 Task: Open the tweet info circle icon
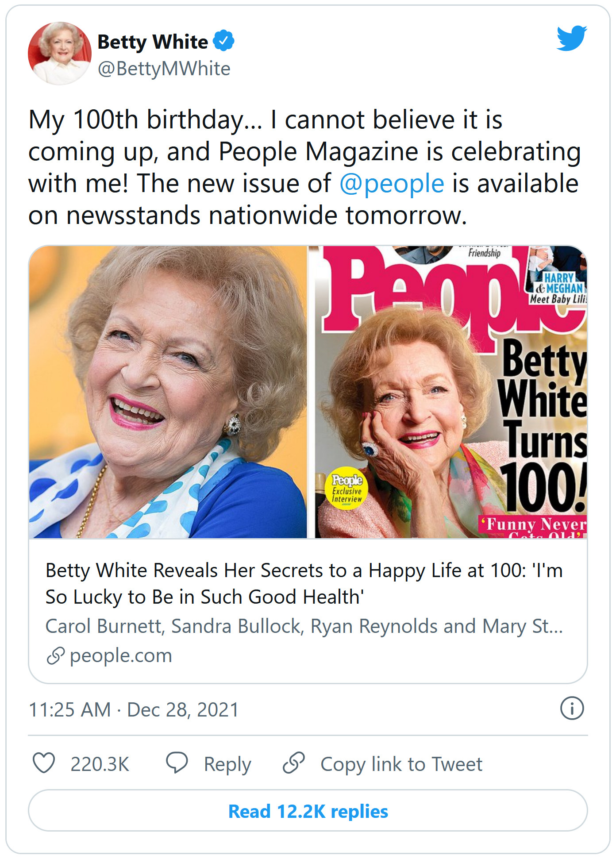(572, 708)
